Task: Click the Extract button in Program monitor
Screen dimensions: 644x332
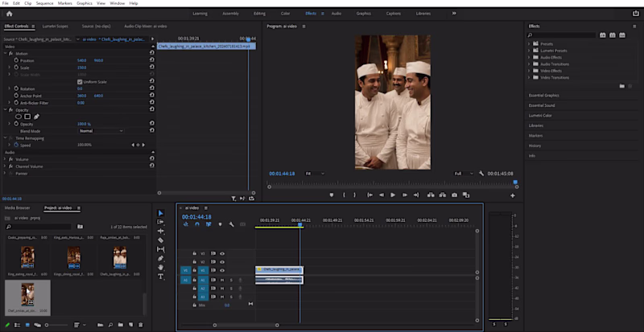Action: click(x=442, y=195)
